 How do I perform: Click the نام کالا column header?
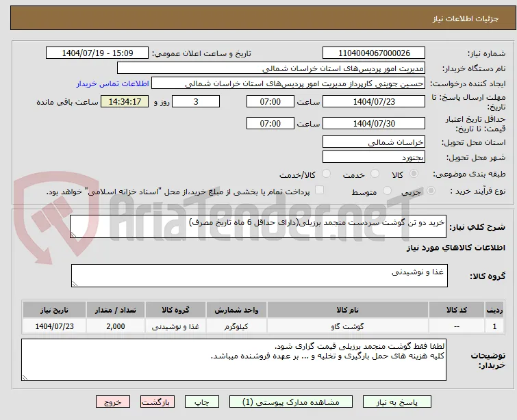348,310
